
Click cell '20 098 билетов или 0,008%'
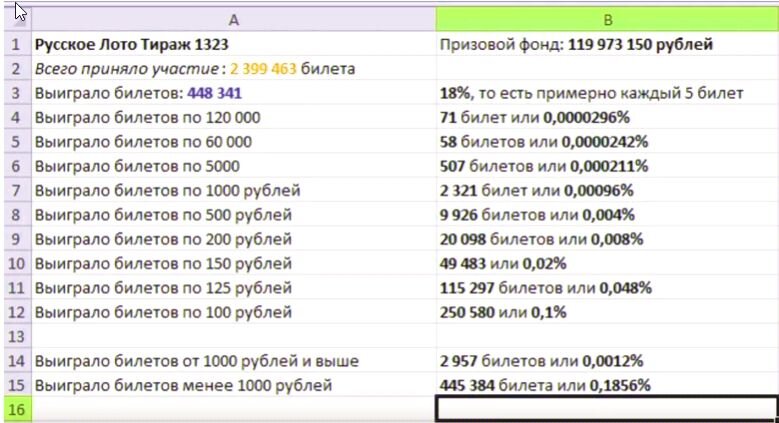[x=607, y=239]
